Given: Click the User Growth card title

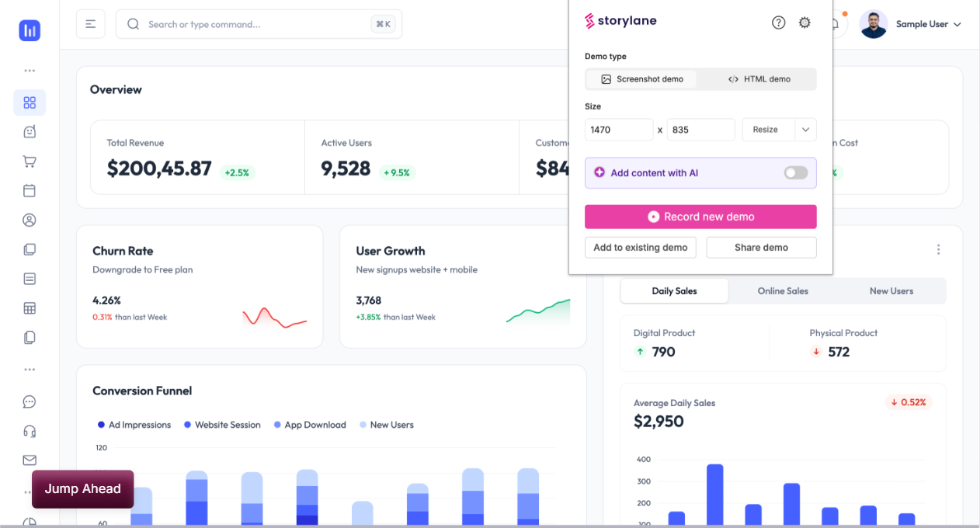Looking at the screenshot, I should tap(391, 251).
